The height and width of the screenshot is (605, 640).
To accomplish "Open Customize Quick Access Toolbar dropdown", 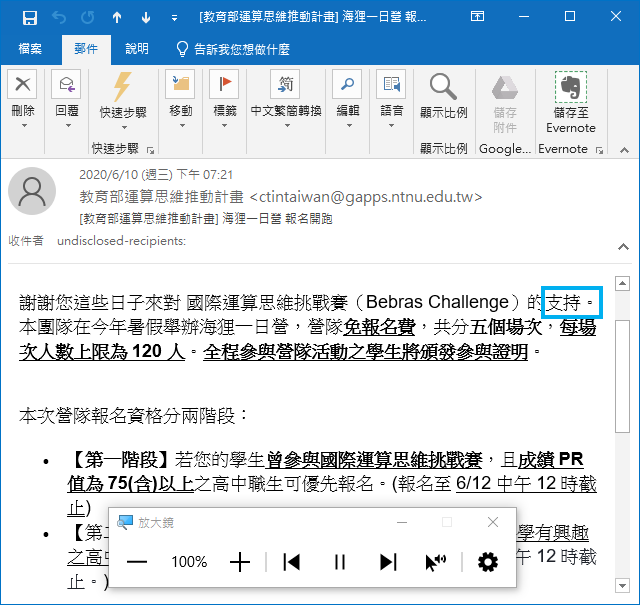I will click(174, 18).
